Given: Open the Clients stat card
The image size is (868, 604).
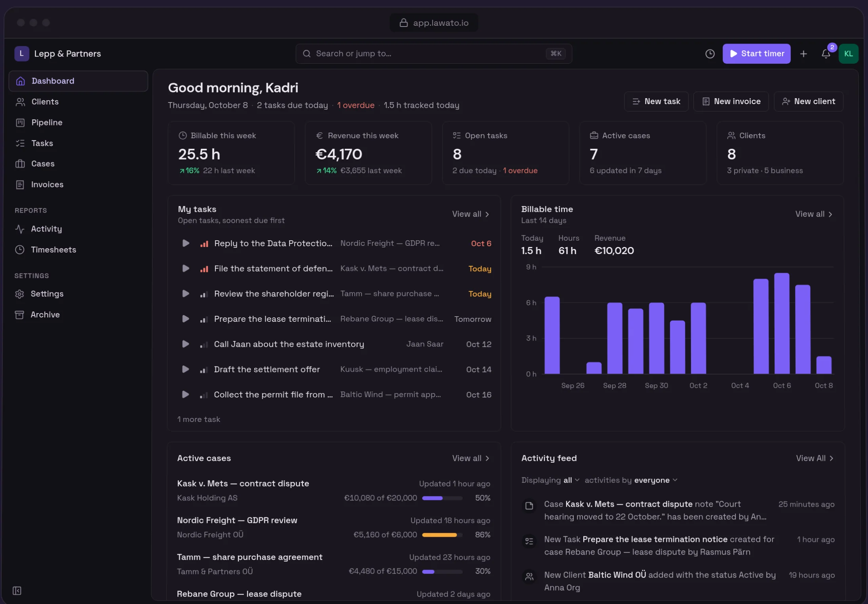Looking at the screenshot, I should tap(780, 153).
